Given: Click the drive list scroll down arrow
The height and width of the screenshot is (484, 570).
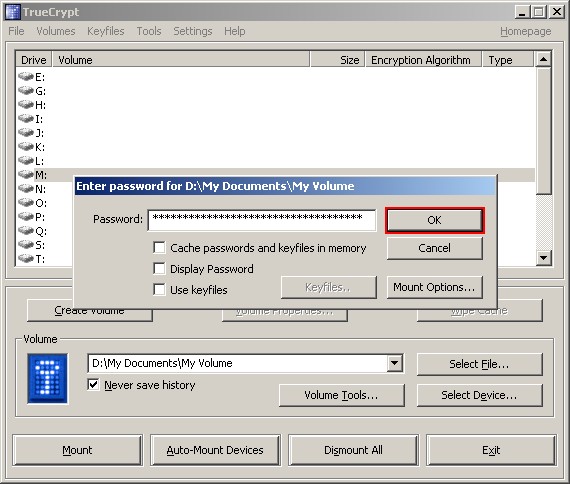Looking at the screenshot, I should click(x=543, y=258).
